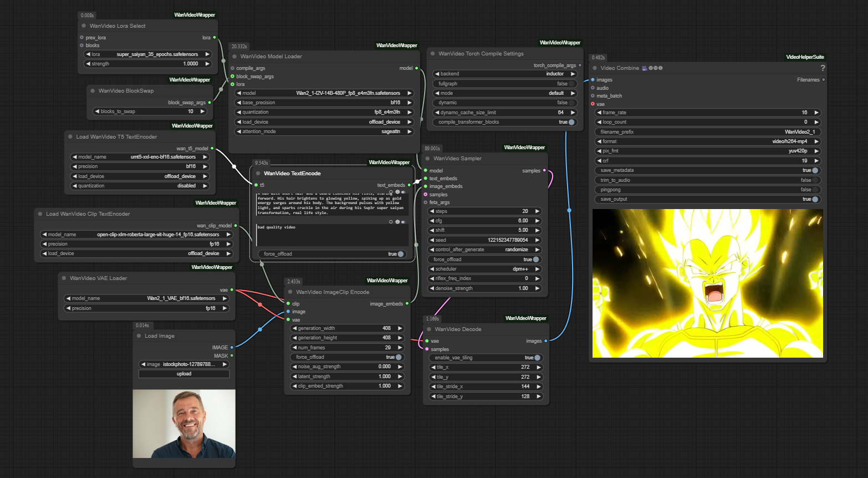The image size is (868, 478).
Task: Collapse the Load WanVideo T5 TextEncoder dot
Action: [x=70, y=136]
